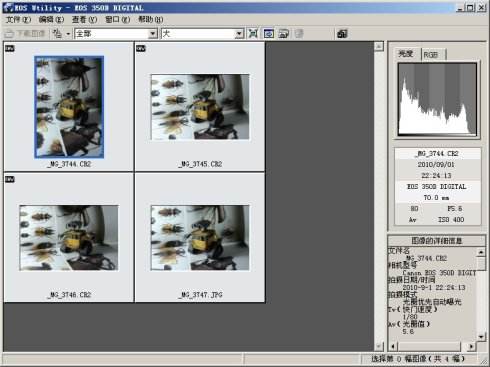Viewport: 490px width, 367px height.
Task: Click the RAW badge on _MG_3745.CR2
Action: 141,48
